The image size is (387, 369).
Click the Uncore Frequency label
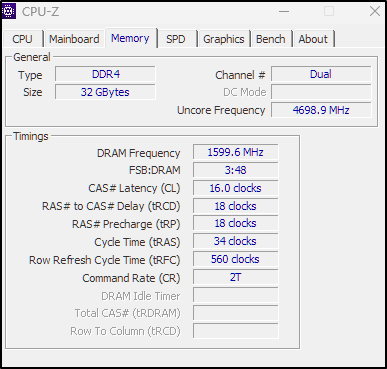[x=221, y=110]
